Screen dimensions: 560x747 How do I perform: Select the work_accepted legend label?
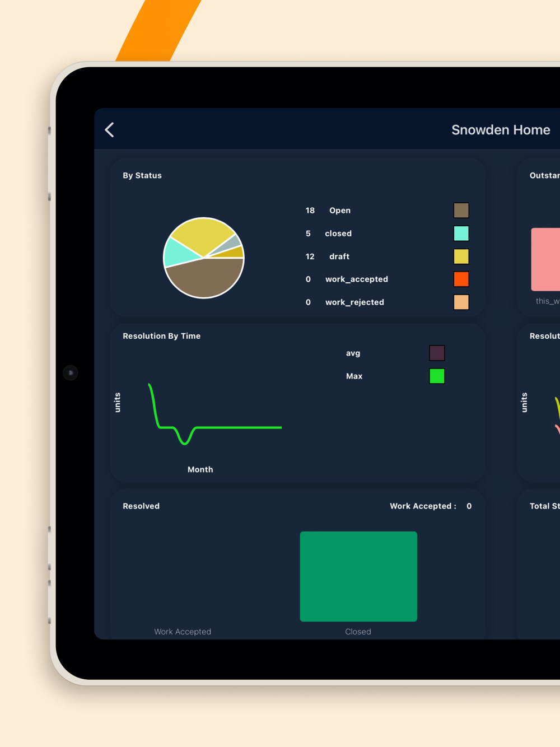[357, 279]
